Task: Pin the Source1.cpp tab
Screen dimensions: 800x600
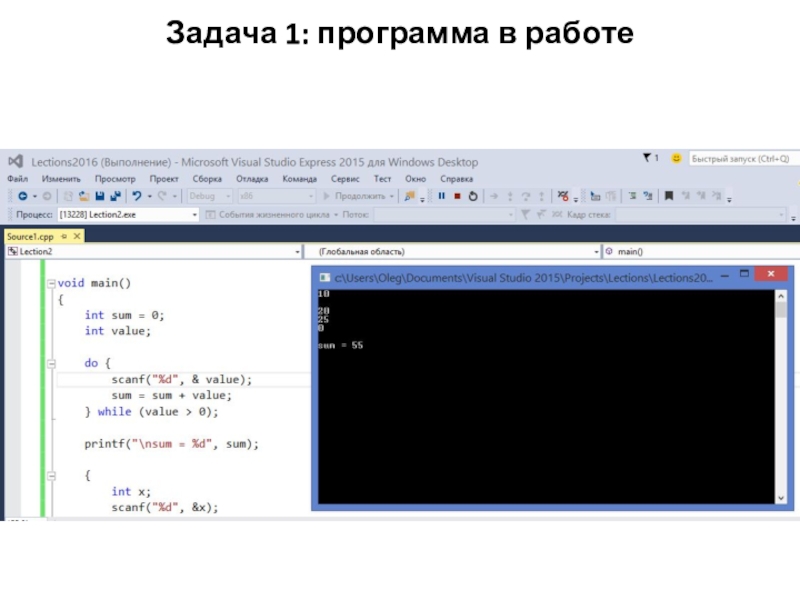Action: (64, 236)
